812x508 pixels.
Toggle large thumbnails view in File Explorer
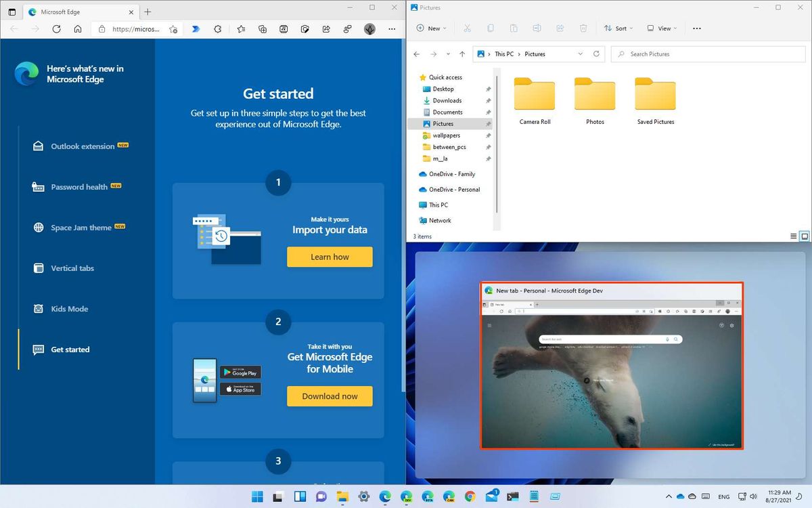(x=804, y=236)
